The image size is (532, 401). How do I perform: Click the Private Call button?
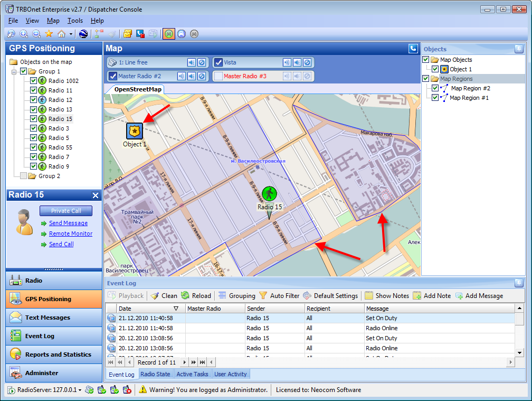coord(66,211)
